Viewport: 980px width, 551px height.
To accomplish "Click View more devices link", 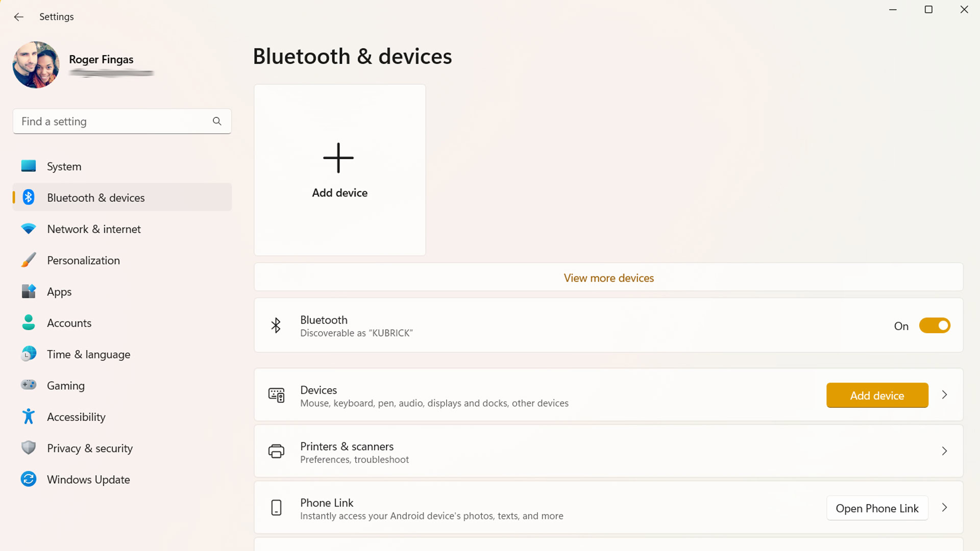I will [608, 277].
